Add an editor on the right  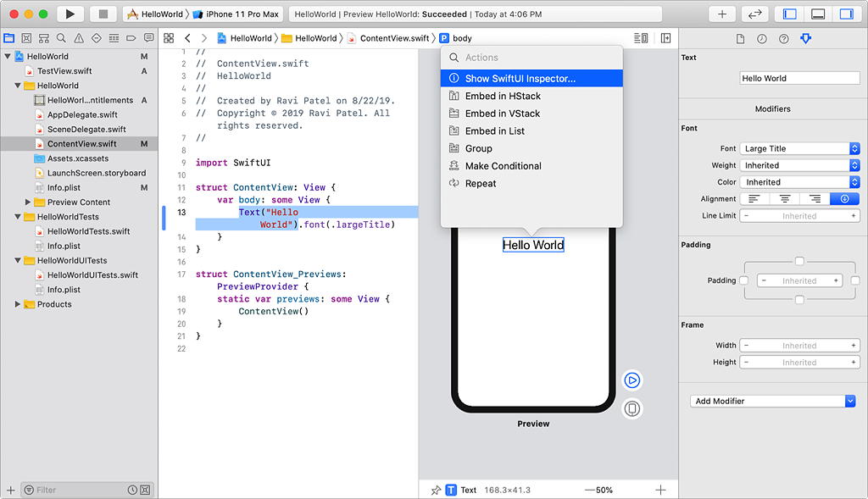click(666, 38)
